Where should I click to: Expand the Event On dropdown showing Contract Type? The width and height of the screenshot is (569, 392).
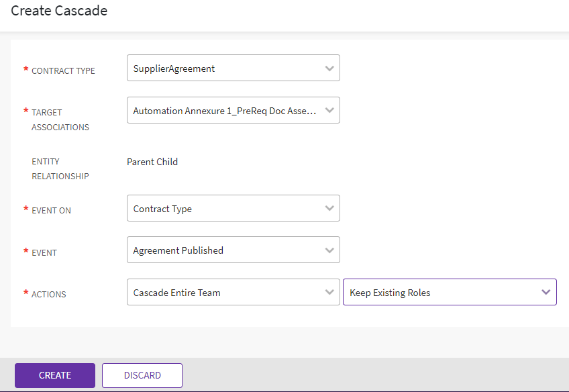coord(225,209)
